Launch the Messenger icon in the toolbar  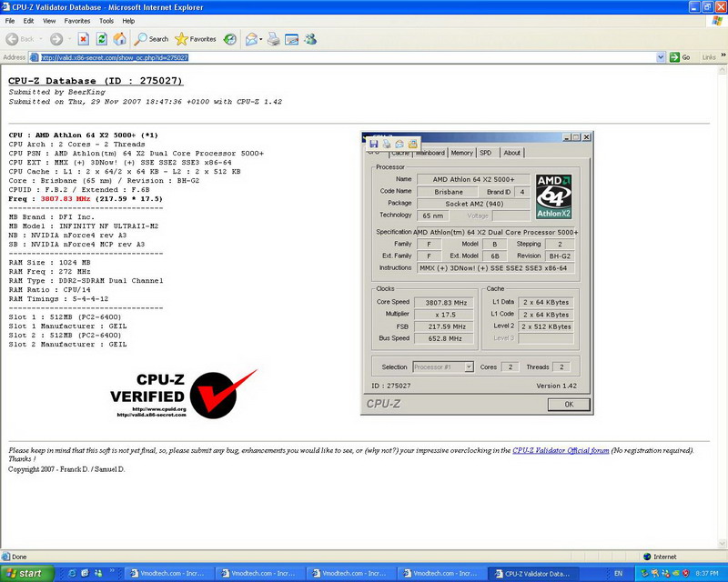coord(310,39)
